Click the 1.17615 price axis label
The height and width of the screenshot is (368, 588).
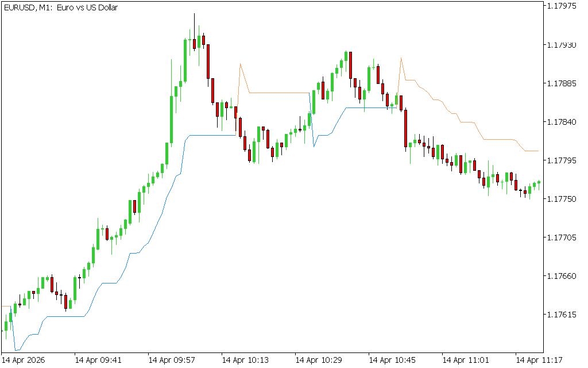coord(562,315)
